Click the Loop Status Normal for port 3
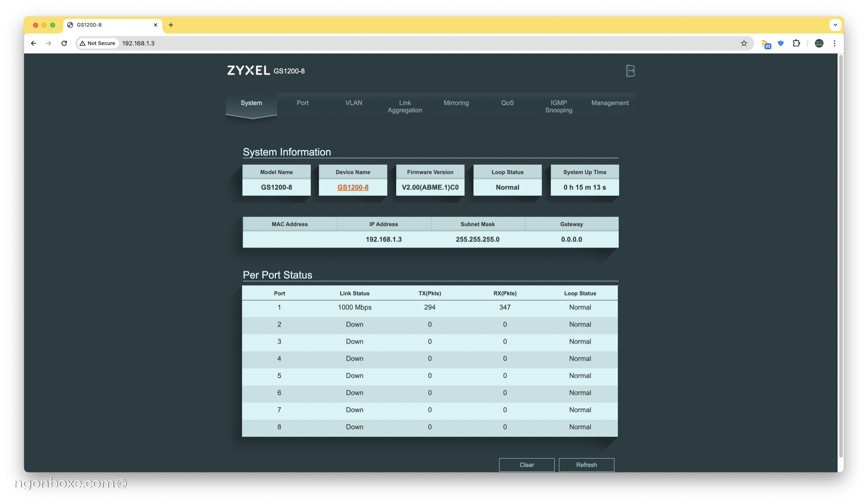Viewport: 868px width, 504px height. 580,342
